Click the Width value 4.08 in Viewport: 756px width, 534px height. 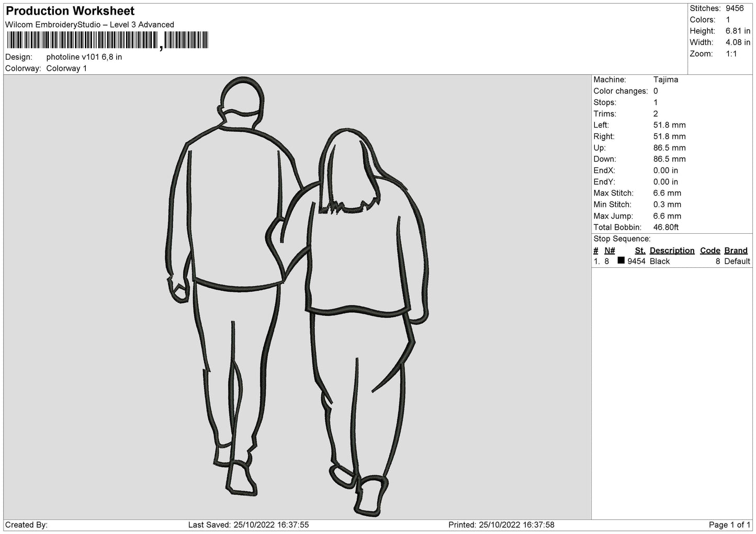pyautogui.click(x=738, y=42)
